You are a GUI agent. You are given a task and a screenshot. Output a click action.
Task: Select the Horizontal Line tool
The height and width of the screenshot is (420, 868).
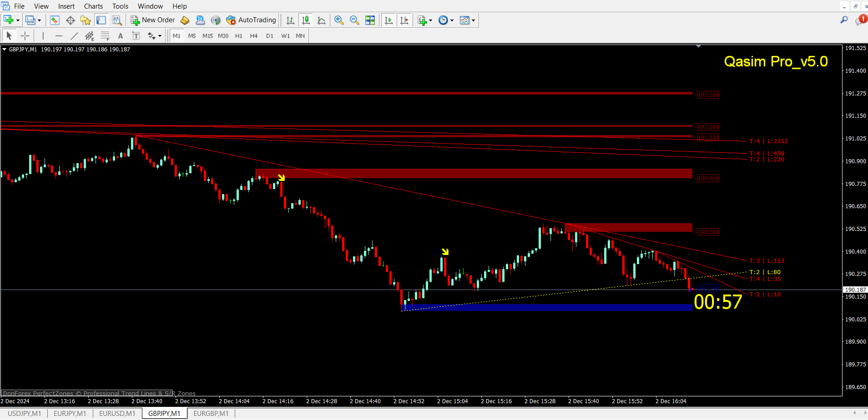point(59,35)
